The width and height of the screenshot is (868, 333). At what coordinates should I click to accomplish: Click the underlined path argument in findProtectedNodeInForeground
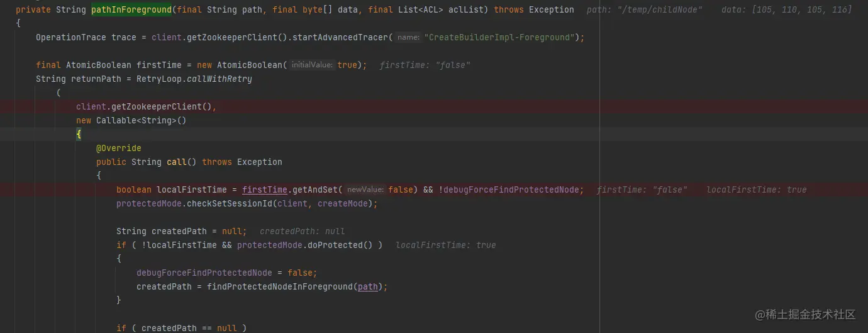[x=368, y=287]
